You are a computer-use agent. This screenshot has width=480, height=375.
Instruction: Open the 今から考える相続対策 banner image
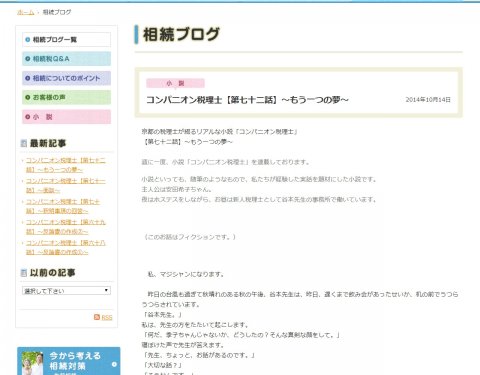tap(69, 361)
